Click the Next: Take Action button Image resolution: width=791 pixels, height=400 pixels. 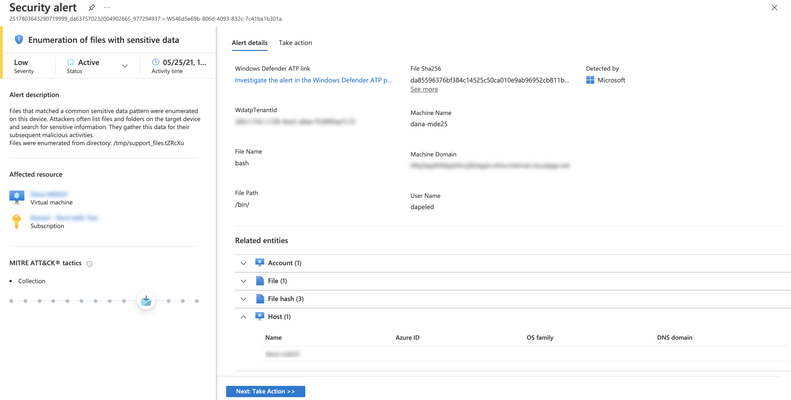point(265,391)
